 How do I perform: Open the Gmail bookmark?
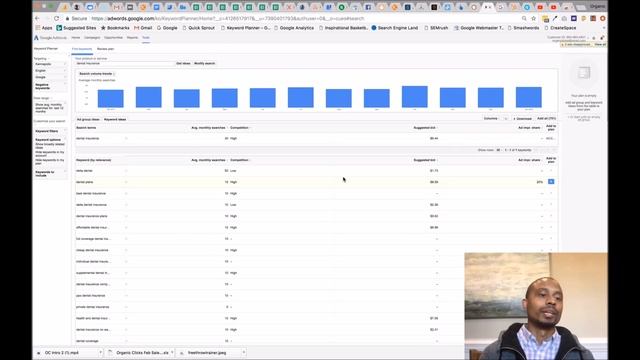click(143, 28)
